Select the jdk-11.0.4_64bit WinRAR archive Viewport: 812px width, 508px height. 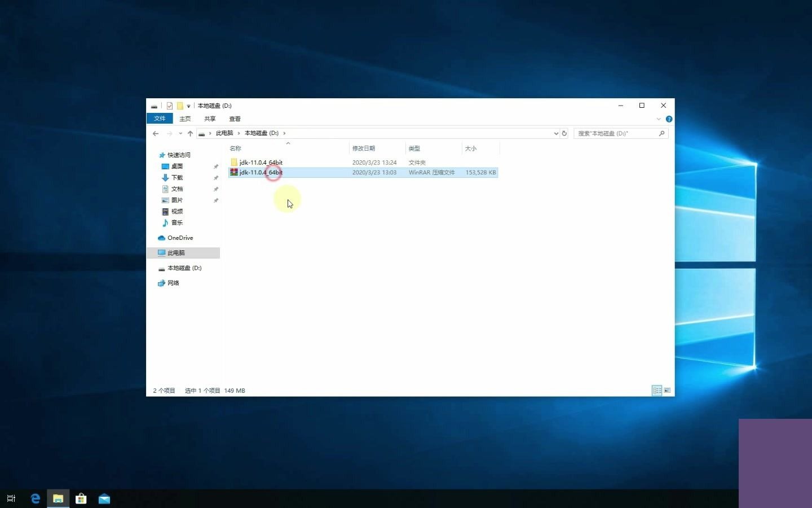(363, 173)
